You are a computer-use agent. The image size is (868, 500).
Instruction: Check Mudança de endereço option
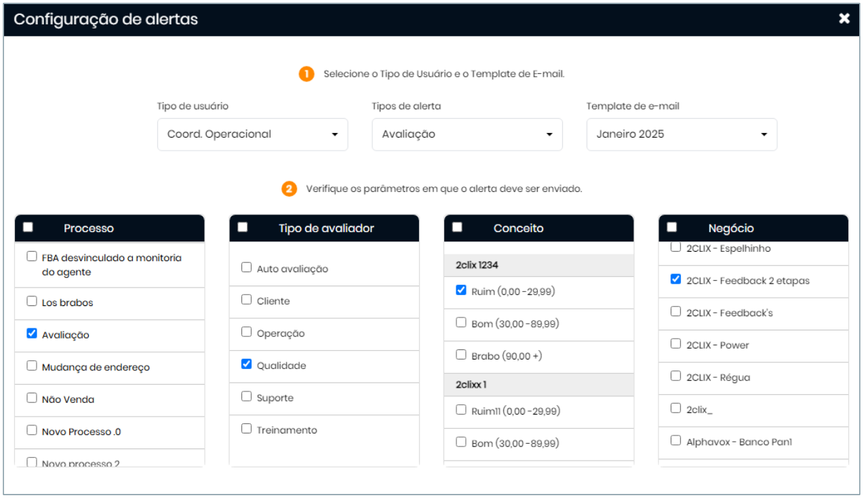tap(32, 366)
